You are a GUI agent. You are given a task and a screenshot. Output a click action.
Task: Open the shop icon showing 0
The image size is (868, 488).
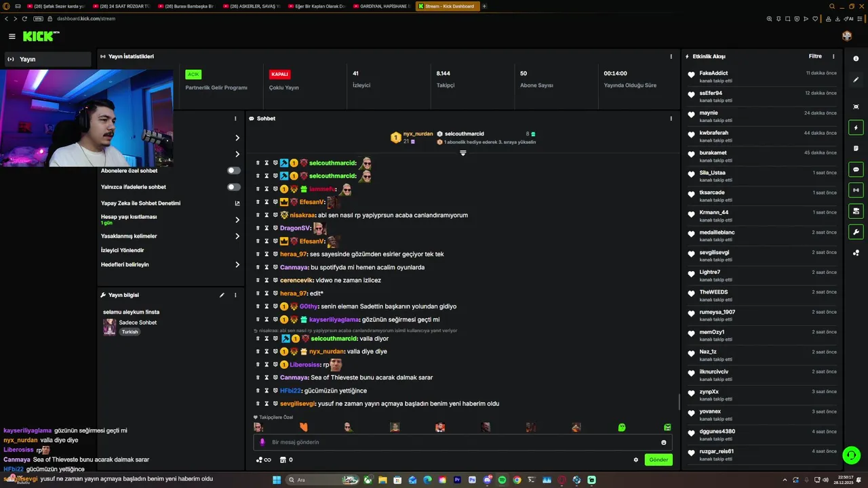pos(286,460)
